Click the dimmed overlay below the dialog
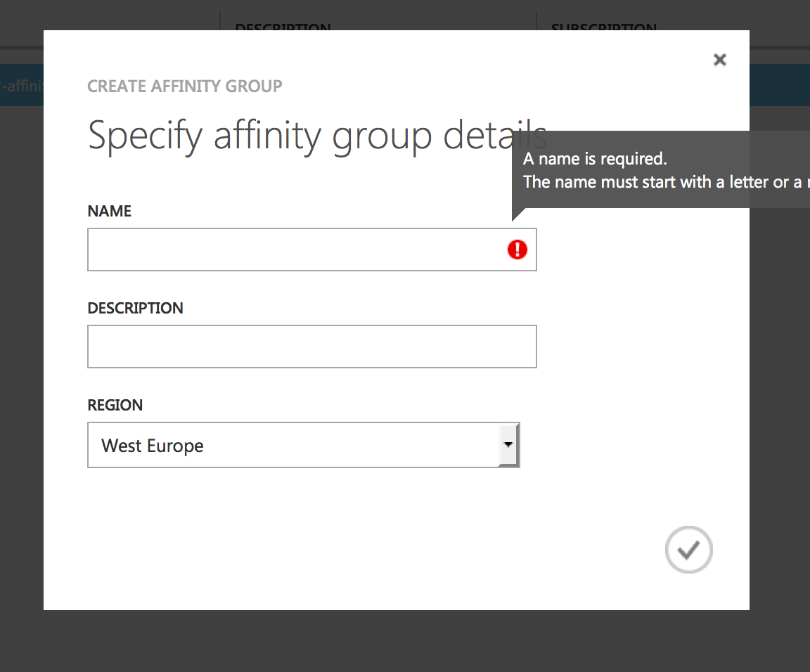This screenshot has width=810, height=672. pyautogui.click(x=405, y=641)
